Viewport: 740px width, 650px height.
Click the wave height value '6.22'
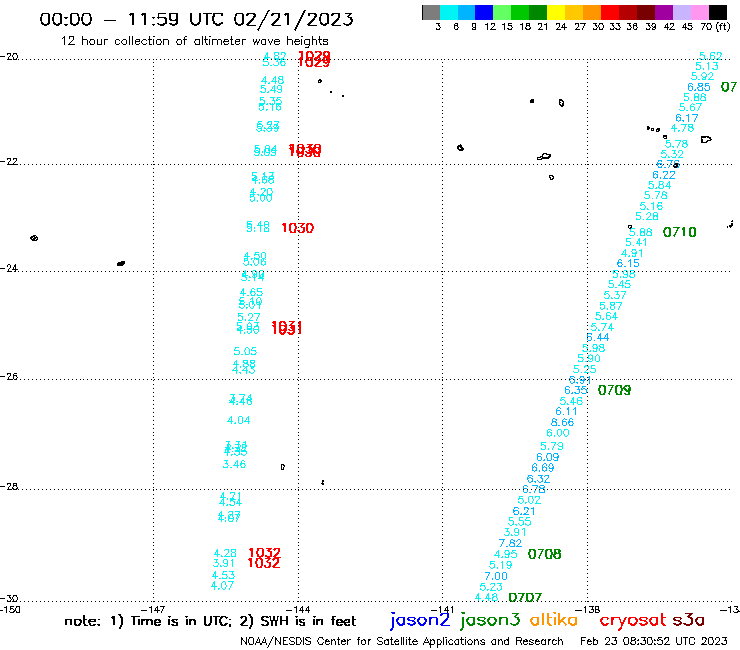[x=664, y=175]
